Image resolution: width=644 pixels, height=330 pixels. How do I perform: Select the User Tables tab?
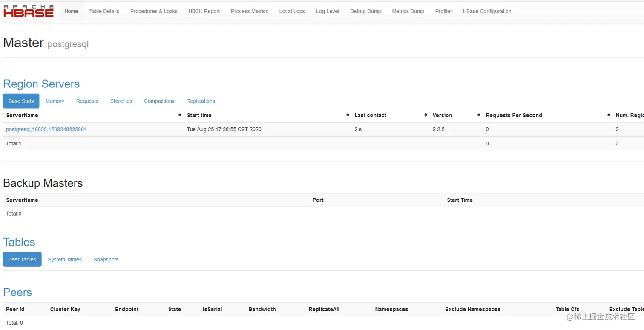[22, 259]
